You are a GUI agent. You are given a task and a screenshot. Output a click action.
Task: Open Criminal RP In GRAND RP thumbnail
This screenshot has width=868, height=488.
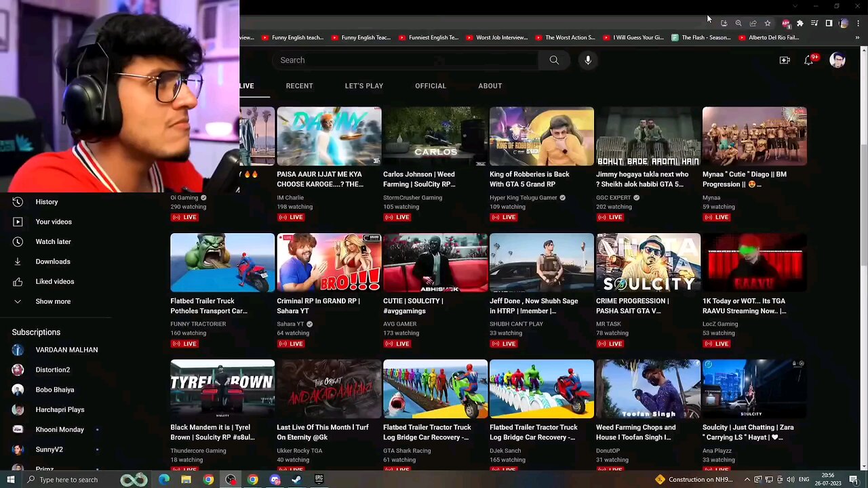point(329,263)
